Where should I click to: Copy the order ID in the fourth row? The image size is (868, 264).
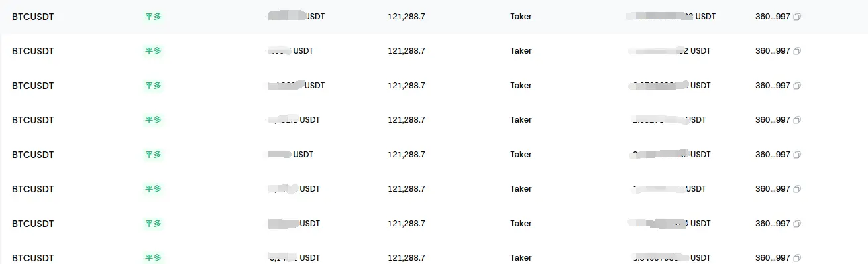click(x=797, y=120)
